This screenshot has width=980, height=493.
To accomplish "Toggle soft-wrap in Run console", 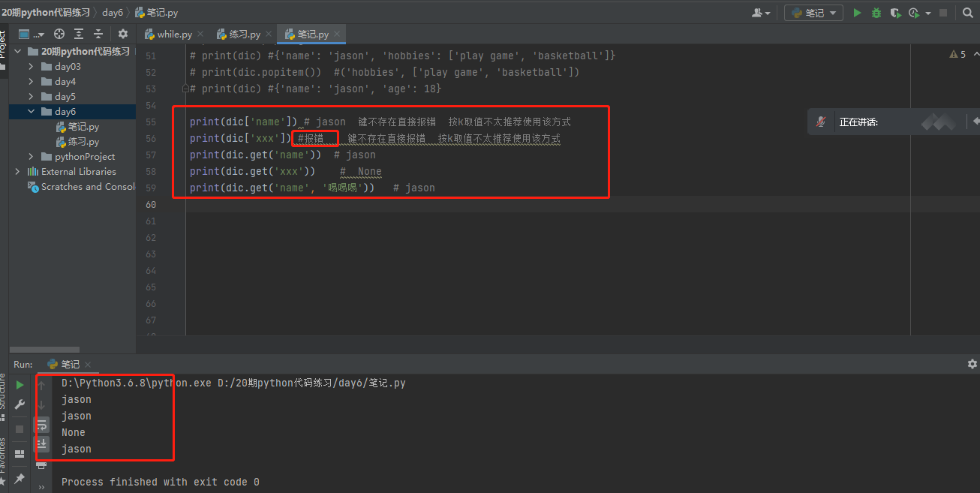I will coord(41,424).
